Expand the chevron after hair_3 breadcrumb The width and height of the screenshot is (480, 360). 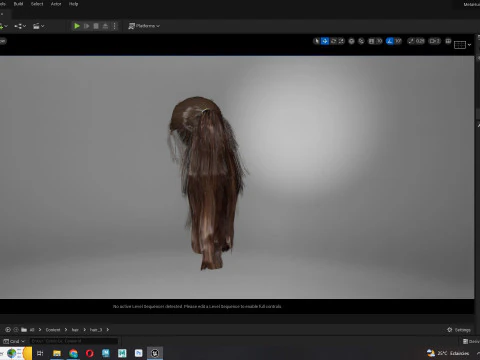(108, 330)
